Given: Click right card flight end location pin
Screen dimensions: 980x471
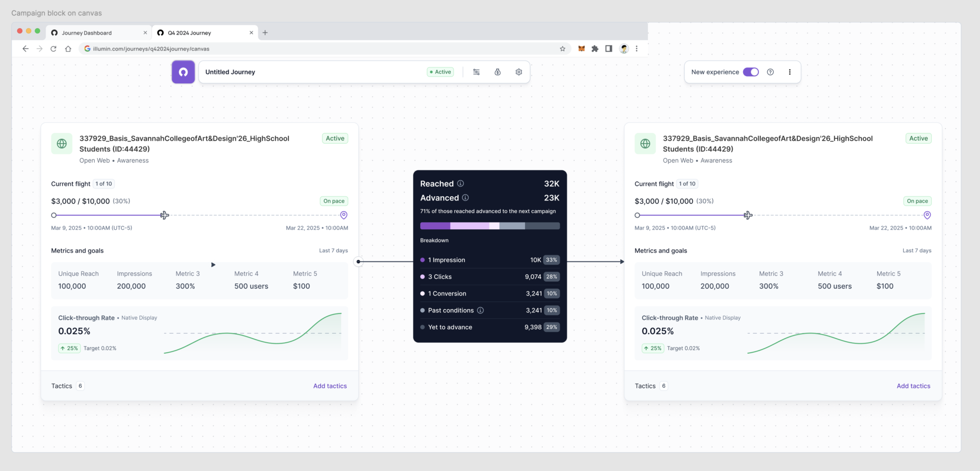Looking at the screenshot, I should coord(927,215).
